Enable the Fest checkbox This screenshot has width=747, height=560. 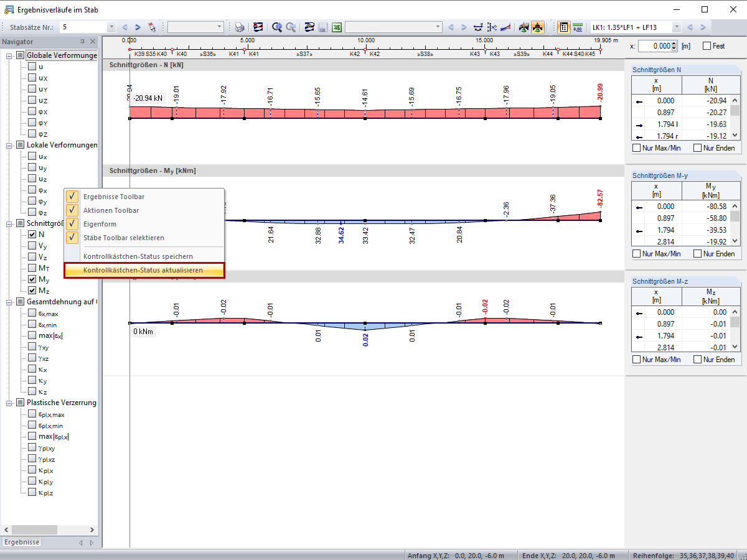click(x=707, y=46)
